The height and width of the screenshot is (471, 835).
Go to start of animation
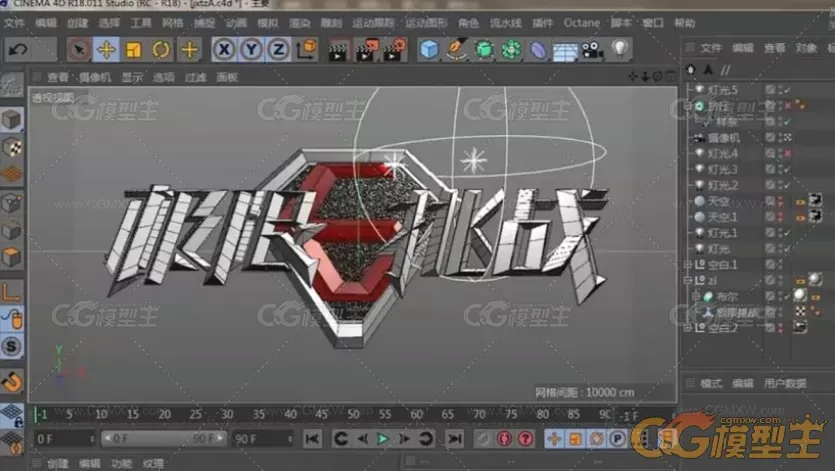pyautogui.click(x=312, y=439)
